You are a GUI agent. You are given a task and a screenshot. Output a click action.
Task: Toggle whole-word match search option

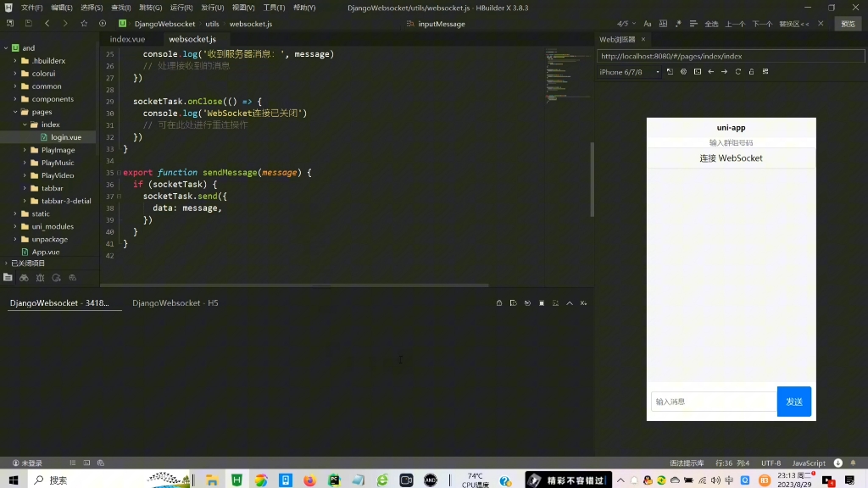tap(663, 24)
